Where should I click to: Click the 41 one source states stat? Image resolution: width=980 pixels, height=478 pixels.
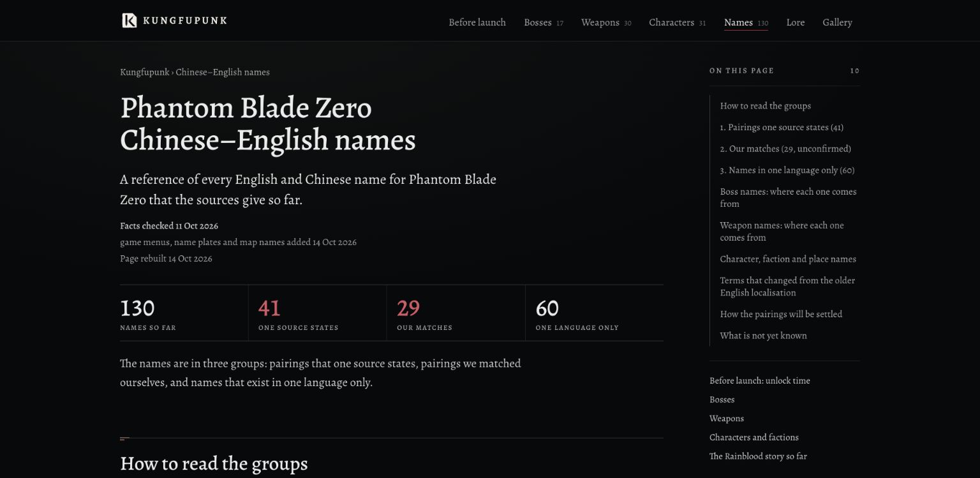(317, 313)
